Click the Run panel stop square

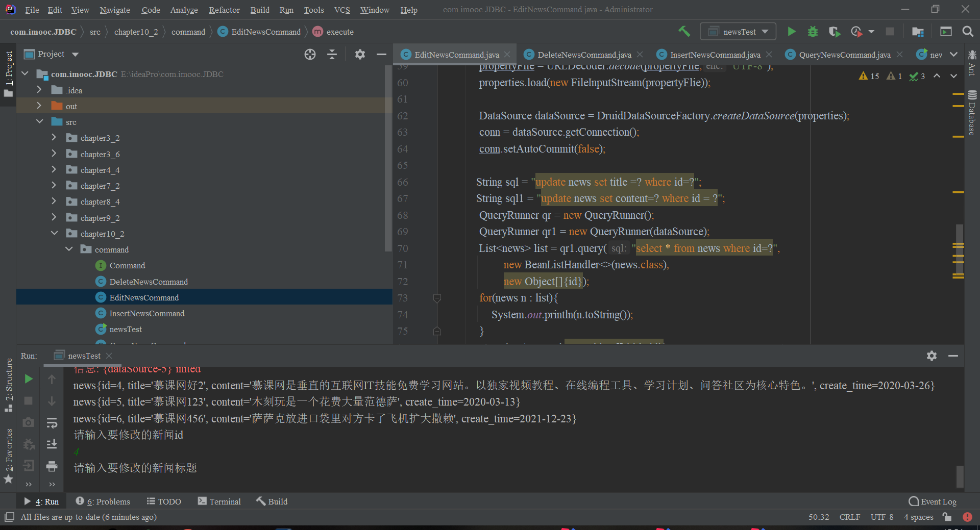point(29,401)
